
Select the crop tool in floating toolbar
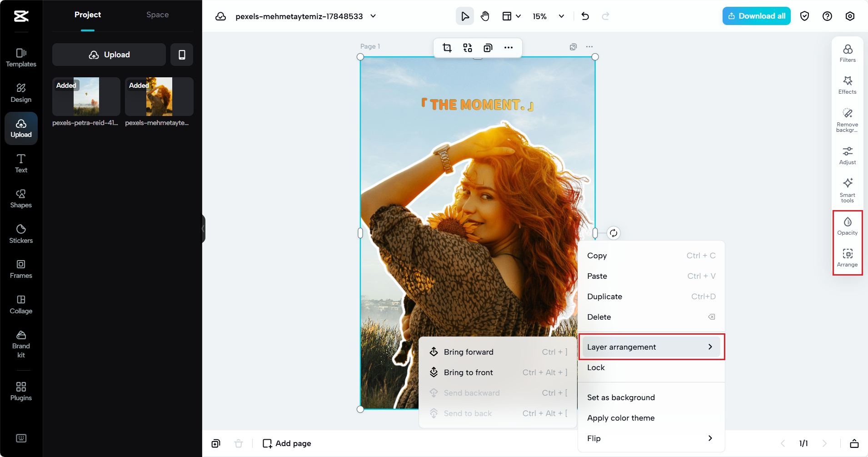click(x=447, y=48)
